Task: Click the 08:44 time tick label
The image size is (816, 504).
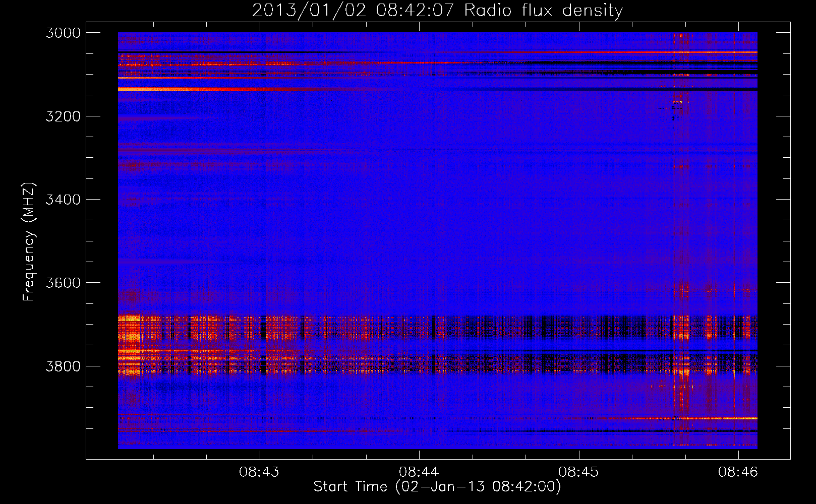Action: click(x=419, y=472)
